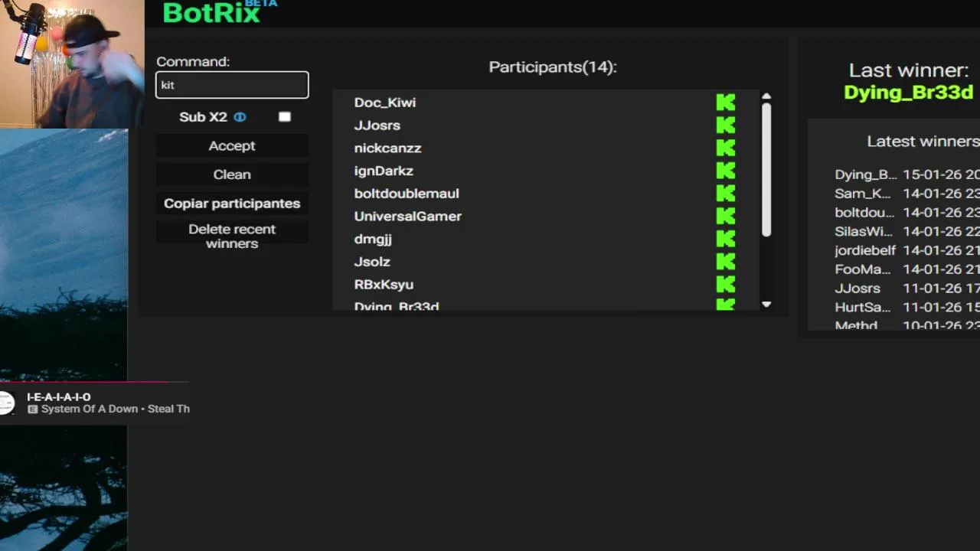
Task: Click Kick icon next to Jsolz
Action: (x=726, y=262)
